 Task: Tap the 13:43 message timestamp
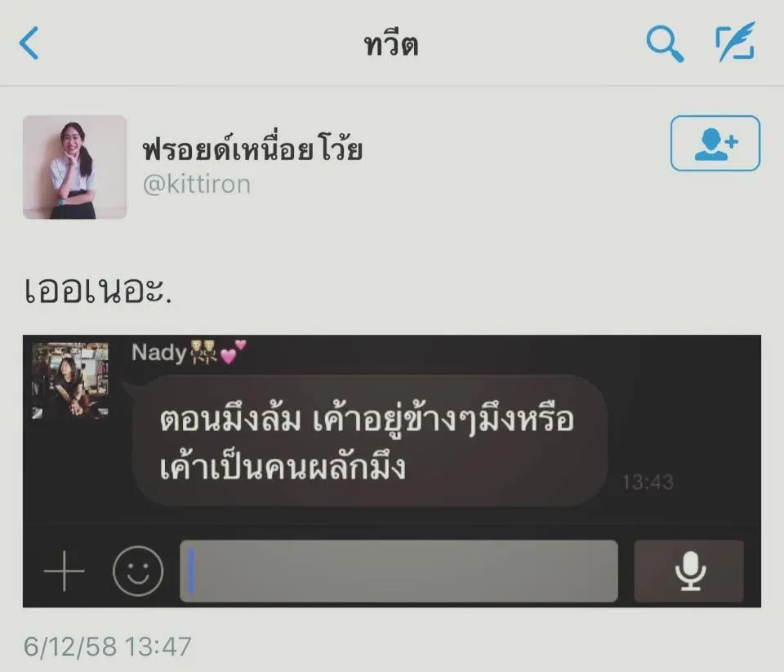(648, 482)
